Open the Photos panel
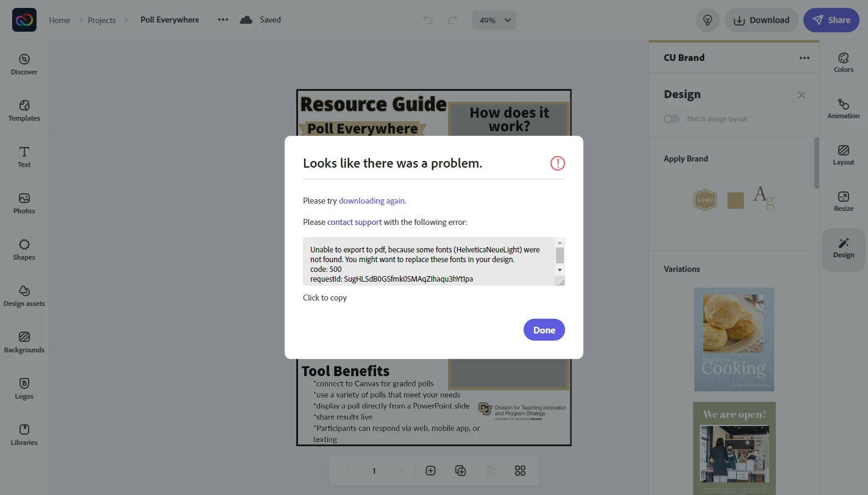This screenshot has height=495, width=868. 24,203
